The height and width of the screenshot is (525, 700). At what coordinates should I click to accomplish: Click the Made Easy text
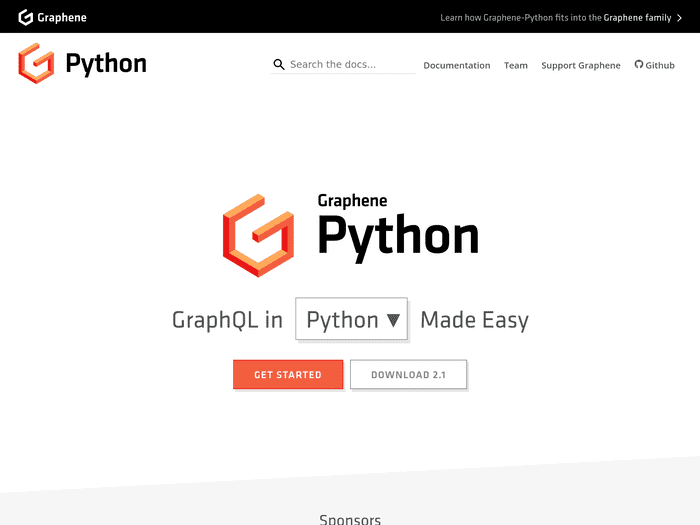(475, 321)
